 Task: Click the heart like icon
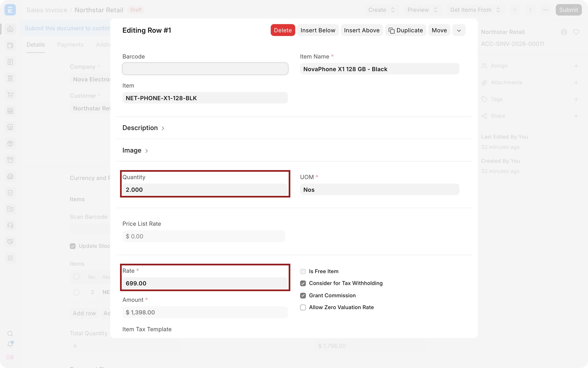(x=576, y=32)
